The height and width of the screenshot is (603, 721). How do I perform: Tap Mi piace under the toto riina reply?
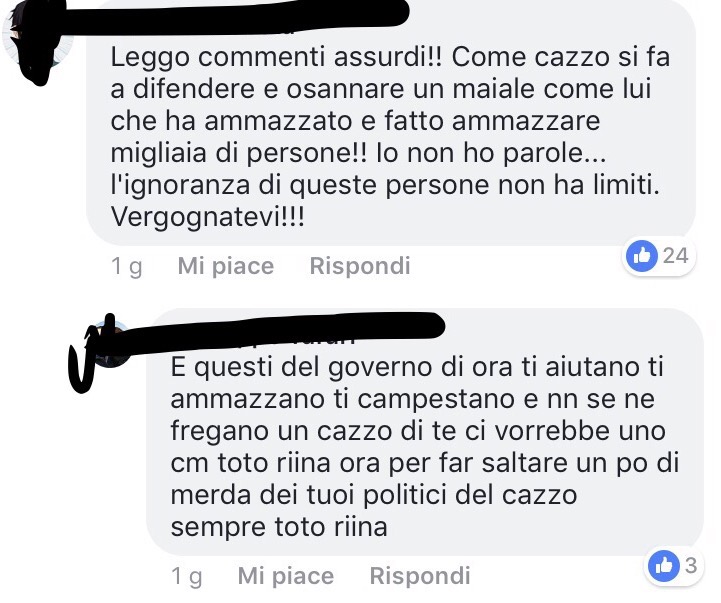point(286,576)
